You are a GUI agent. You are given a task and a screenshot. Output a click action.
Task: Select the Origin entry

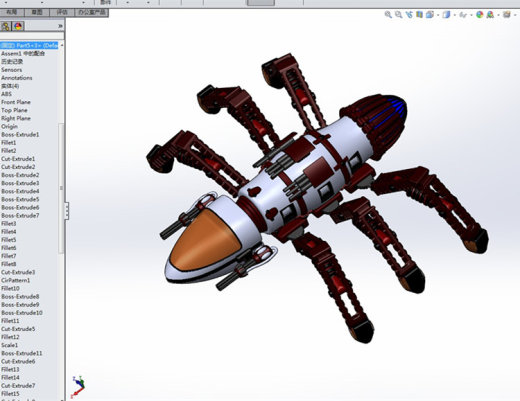[x=9, y=126]
